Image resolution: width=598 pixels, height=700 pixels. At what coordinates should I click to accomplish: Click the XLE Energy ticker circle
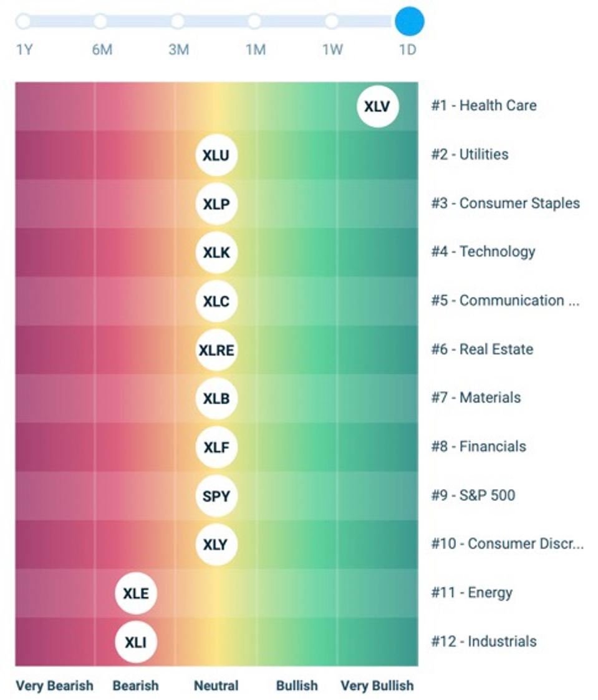coord(136,593)
